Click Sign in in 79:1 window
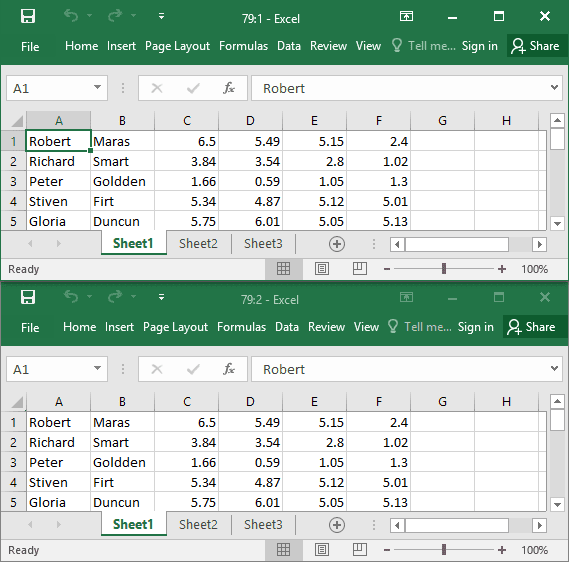Viewport: 569px width, 562px height. (x=479, y=46)
